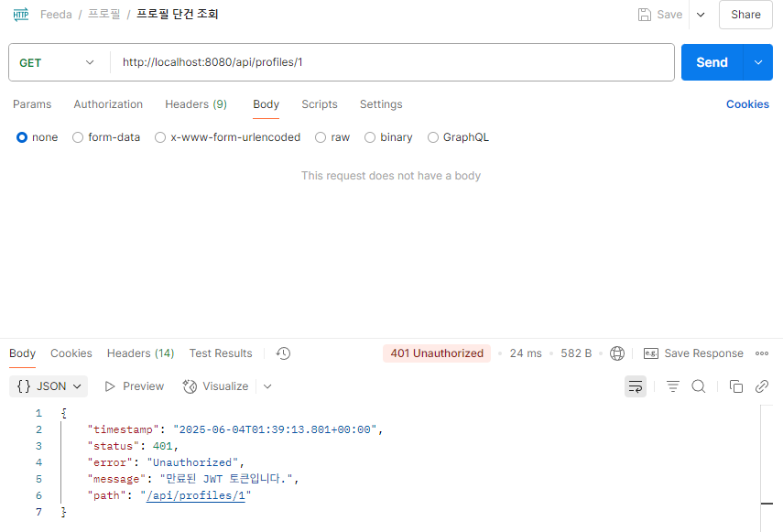
Task: Open the response Cookies tab
Action: click(71, 353)
